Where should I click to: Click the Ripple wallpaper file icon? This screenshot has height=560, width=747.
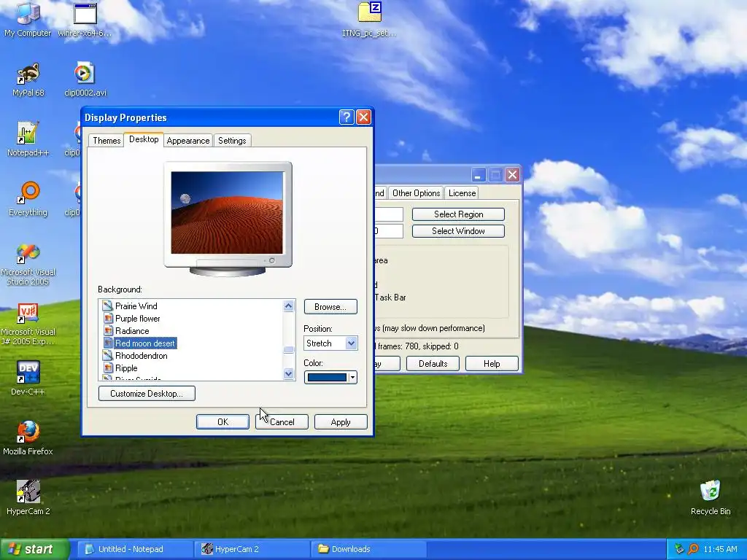click(108, 367)
